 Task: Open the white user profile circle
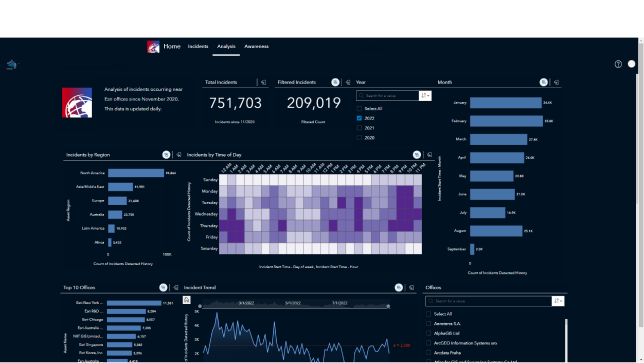tap(632, 64)
